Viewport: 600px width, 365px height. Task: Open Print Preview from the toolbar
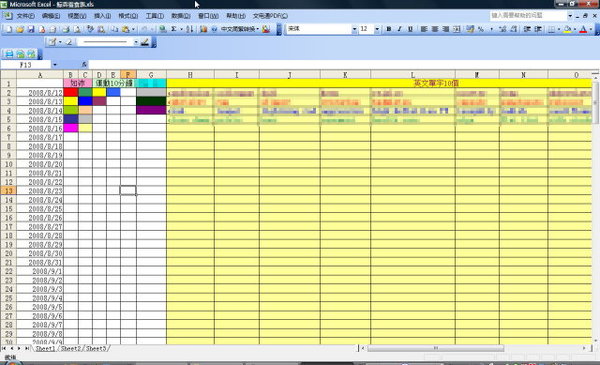(77, 29)
